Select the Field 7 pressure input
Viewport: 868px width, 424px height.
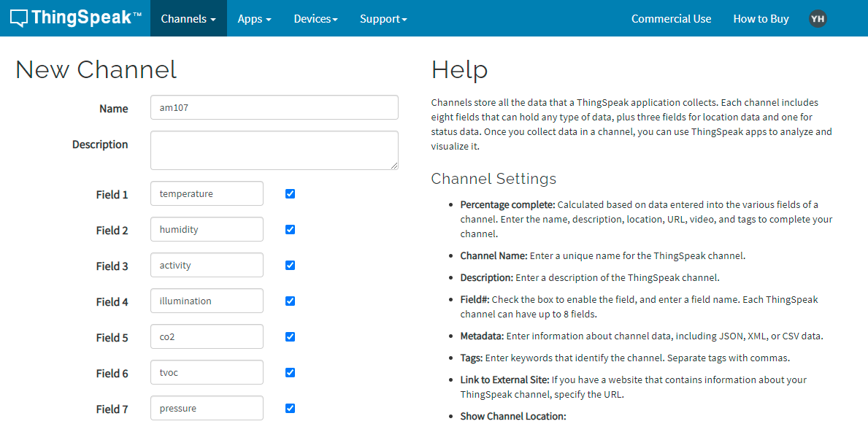tap(207, 409)
